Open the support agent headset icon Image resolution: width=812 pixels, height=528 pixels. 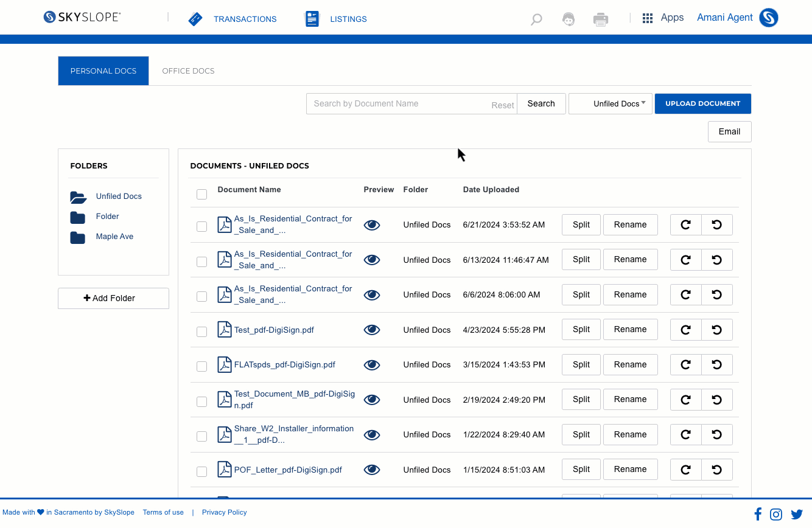(x=569, y=19)
